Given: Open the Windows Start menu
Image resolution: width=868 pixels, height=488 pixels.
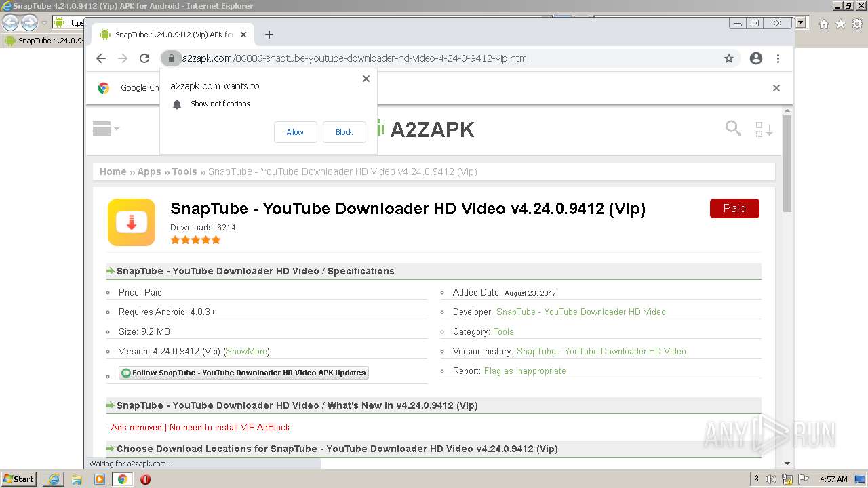Looking at the screenshot, I should (x=19, y=479).
